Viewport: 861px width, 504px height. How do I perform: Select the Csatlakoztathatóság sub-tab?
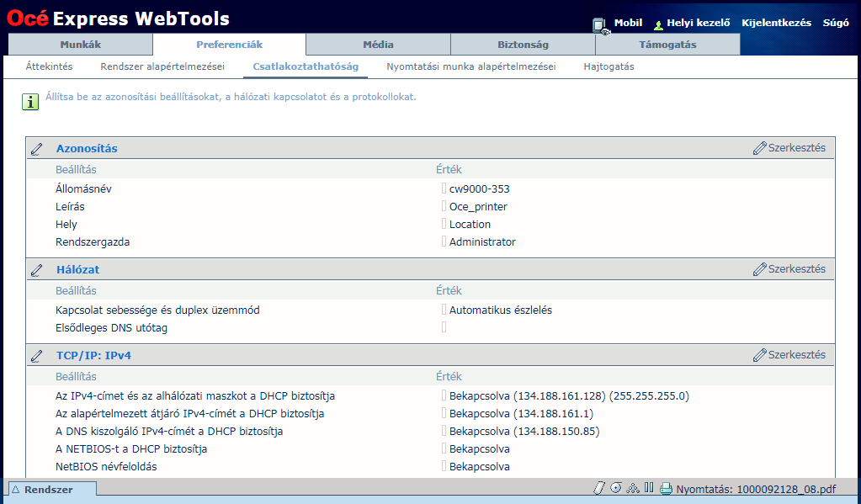click(306, 66)
